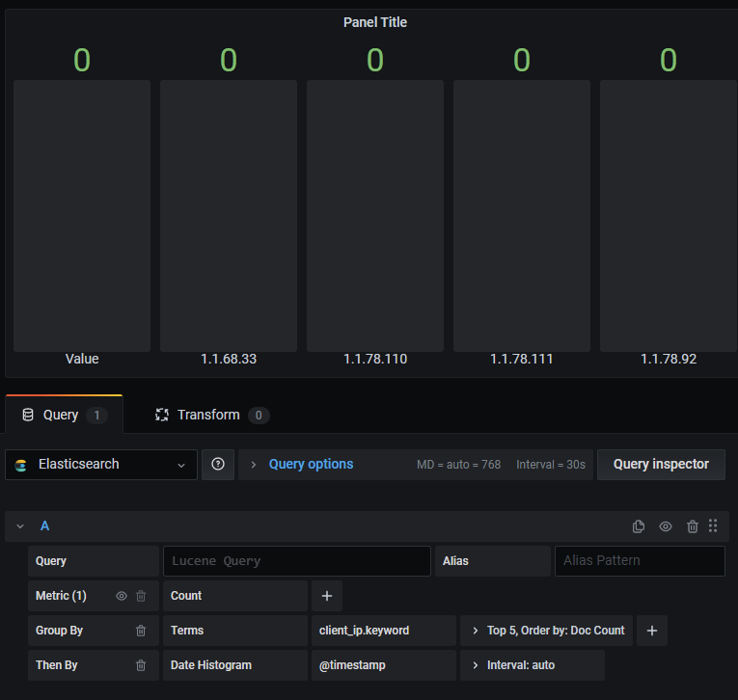Focus the Lucene Query input field
Screen dimensions: 738x700
(x=297, y=561)
